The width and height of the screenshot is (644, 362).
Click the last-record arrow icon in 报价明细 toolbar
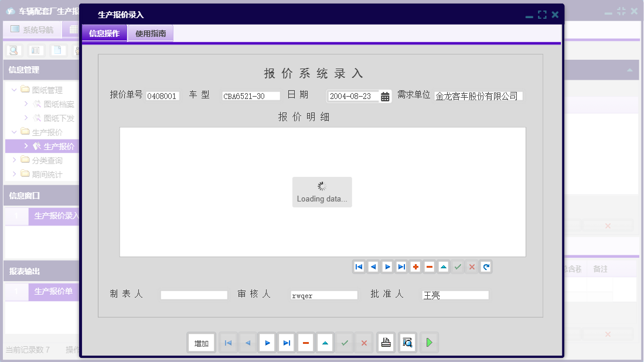tap(401, 267)
